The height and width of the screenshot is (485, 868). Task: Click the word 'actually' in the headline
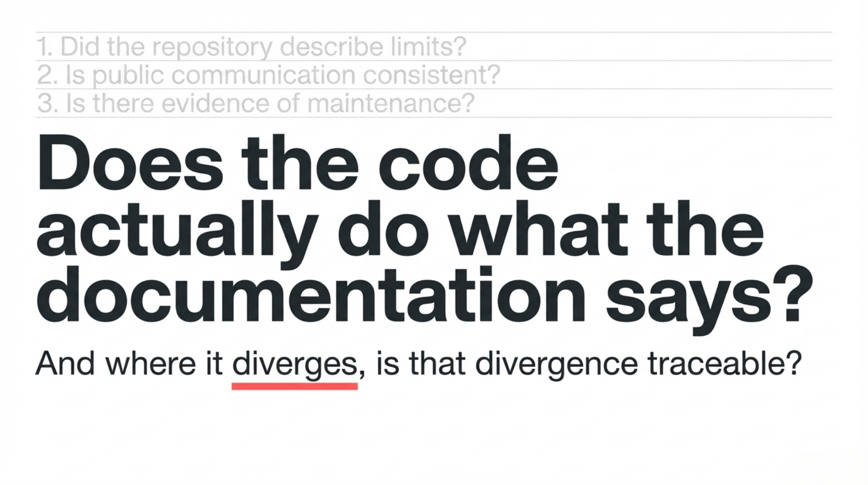[175, 233]
